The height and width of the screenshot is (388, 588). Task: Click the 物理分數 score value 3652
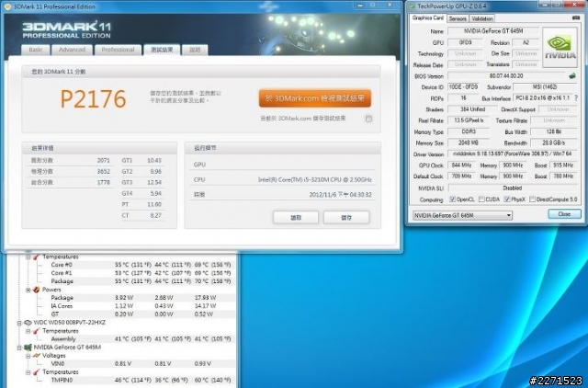[104, 172]
